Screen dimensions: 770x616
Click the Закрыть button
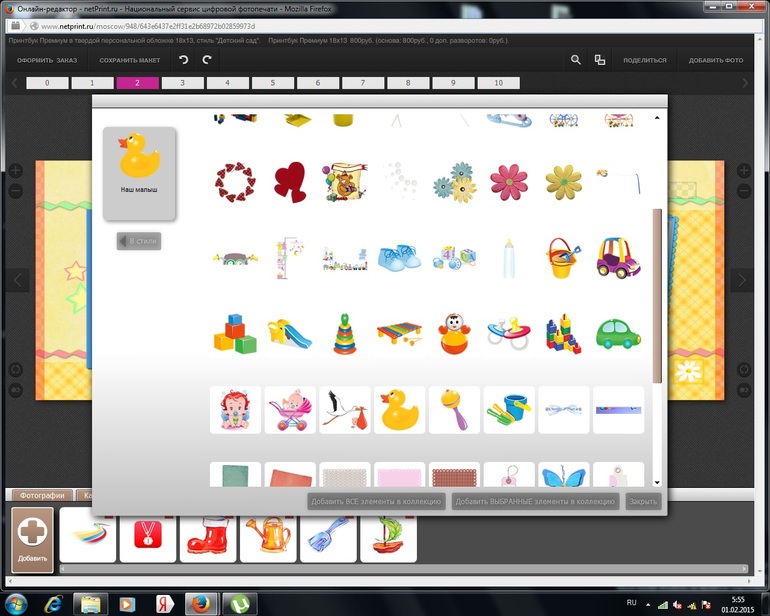(643, 502)
